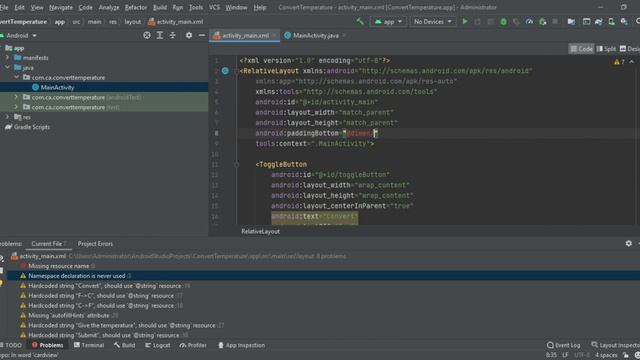This screenshot has height=360, width=640.
Task: Expand the manifests folder
Action: [x=7, y=58]
